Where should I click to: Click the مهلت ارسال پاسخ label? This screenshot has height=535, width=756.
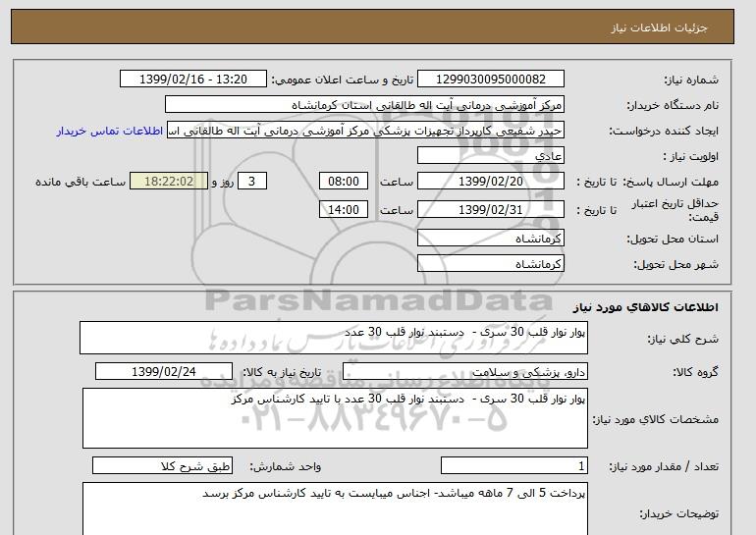click(672, 183)
